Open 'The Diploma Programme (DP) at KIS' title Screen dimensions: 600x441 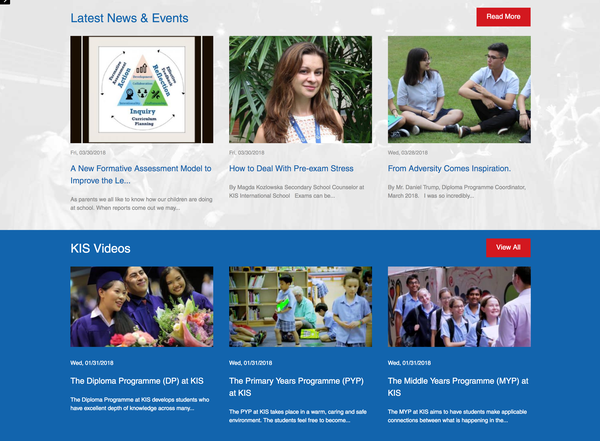(137, 381)
